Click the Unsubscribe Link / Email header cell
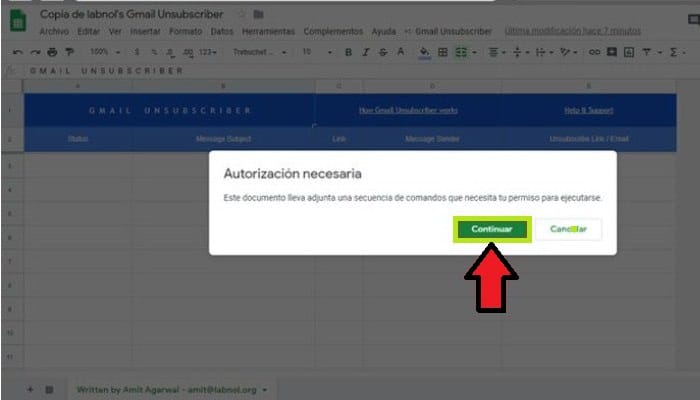 tap(589, 139)
